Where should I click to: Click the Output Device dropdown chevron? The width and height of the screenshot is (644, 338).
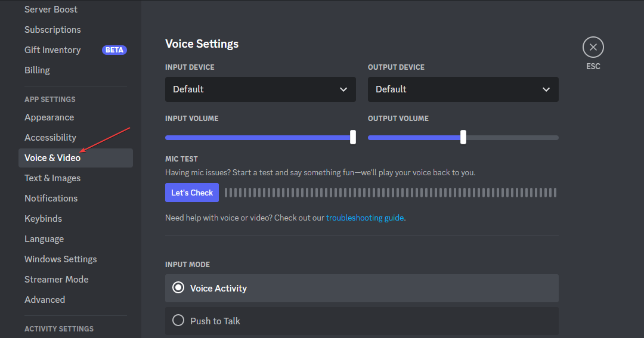[546, 89]
